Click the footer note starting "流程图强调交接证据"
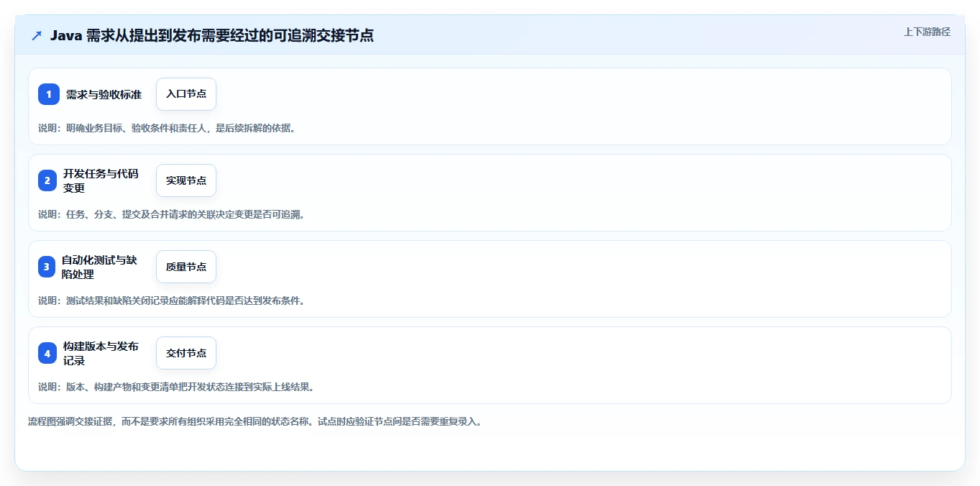Screen dimensions: 980x486 click(255, 421)
